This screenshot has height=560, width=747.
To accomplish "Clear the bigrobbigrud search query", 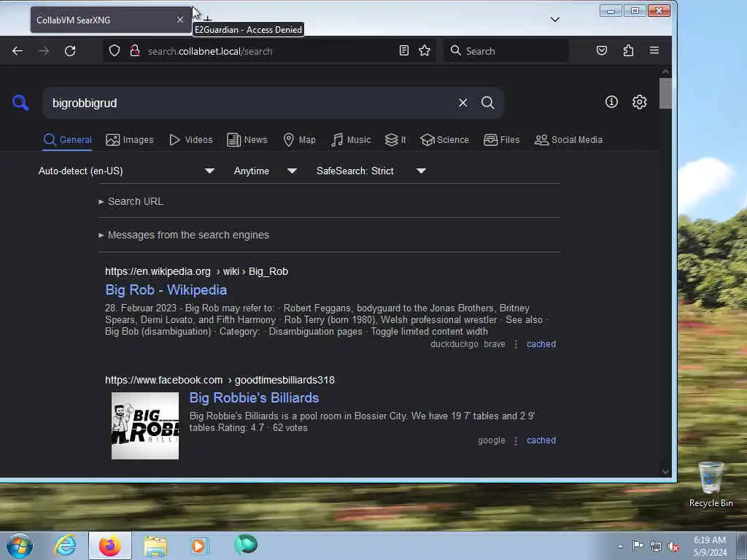I will 462,103.
